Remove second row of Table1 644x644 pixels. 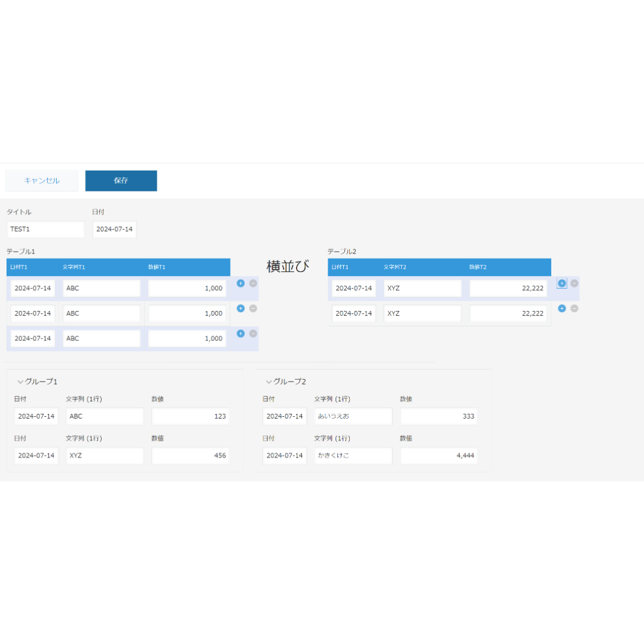(x=253, y=308)
